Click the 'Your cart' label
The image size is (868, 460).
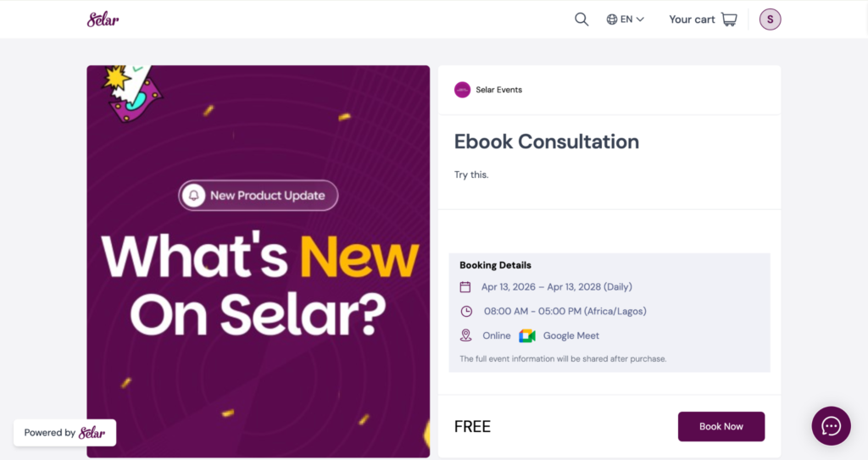[x=692, y=19]
